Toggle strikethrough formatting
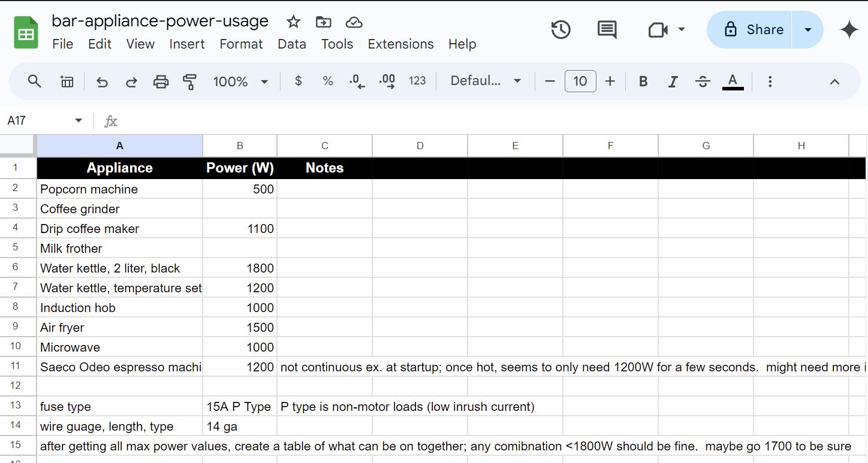Viewport: 868px width, 463px height. (x=703, y=81)
